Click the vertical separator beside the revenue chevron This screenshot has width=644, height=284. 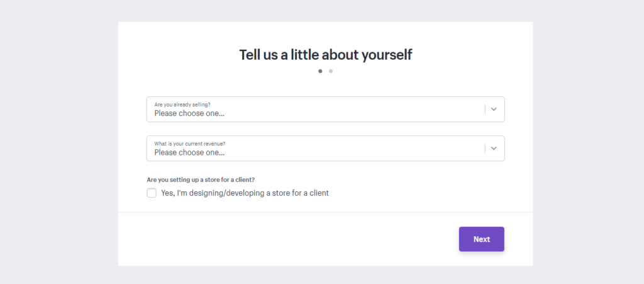pos(485,149)
